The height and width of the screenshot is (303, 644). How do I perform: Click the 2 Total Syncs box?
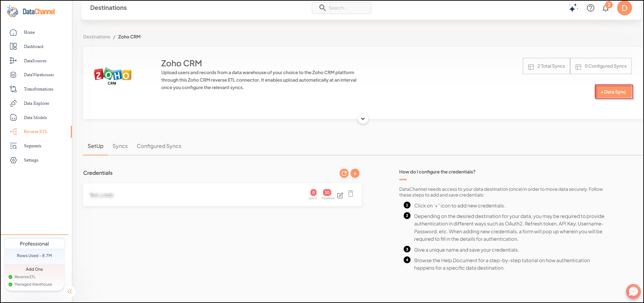(x=547, y=66)
